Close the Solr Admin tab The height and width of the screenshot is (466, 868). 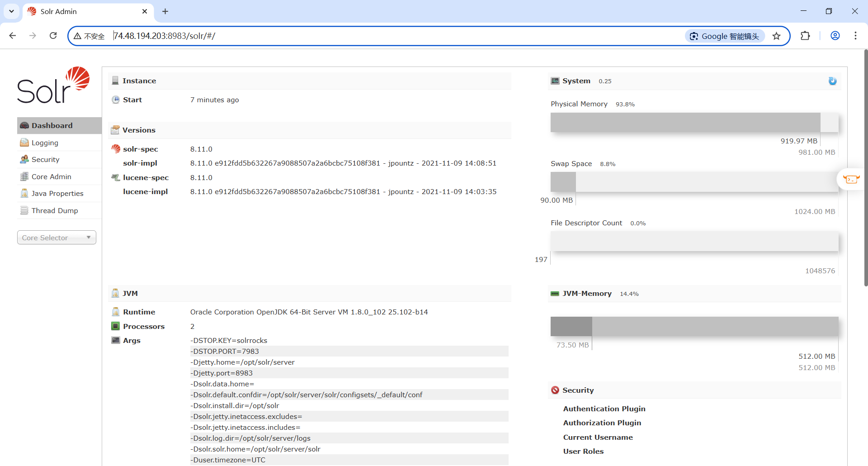point(145,11)
